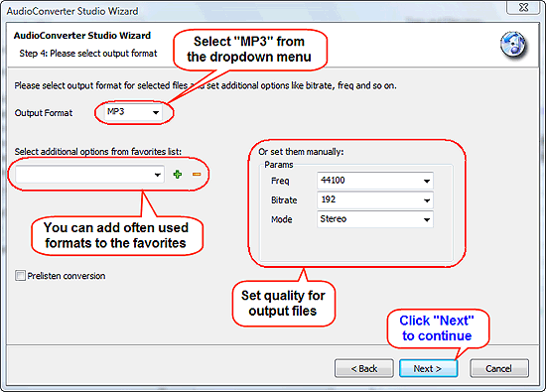Click the 'Bitrate' label in Params
The height and width of the screenshot is (392, 546).
[x=284, y=200]
